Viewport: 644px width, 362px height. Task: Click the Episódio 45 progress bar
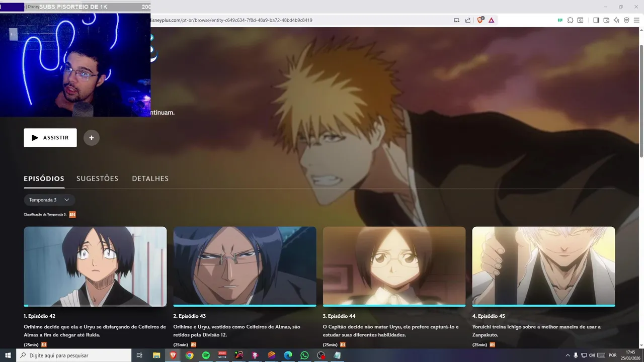(543, 305)
